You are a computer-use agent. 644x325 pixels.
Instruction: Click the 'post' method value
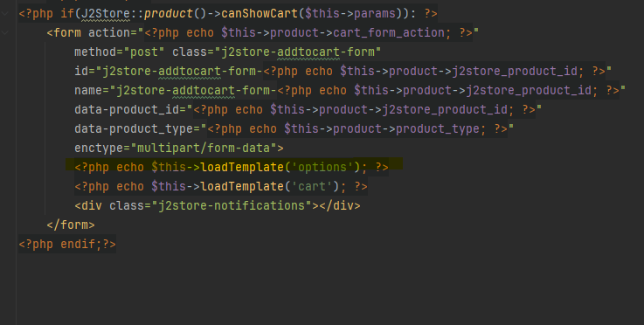[x=144, y=52]
